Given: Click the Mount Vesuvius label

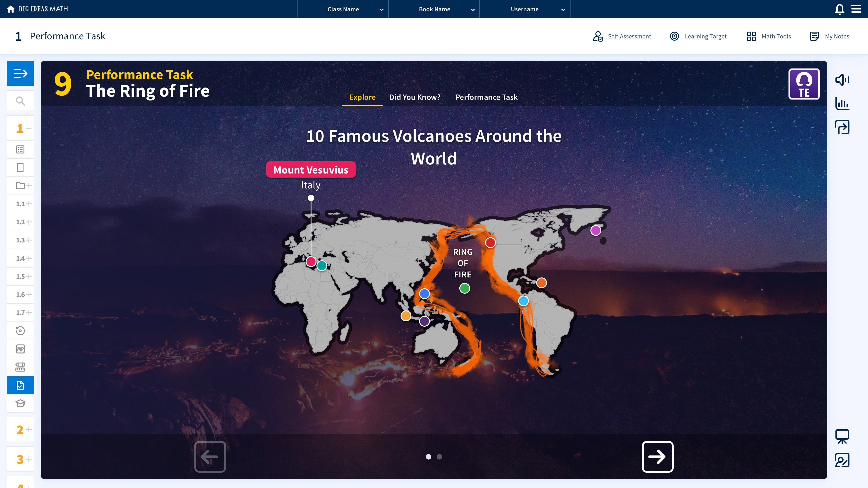Looking at the screenshot, I should (311, 169).
